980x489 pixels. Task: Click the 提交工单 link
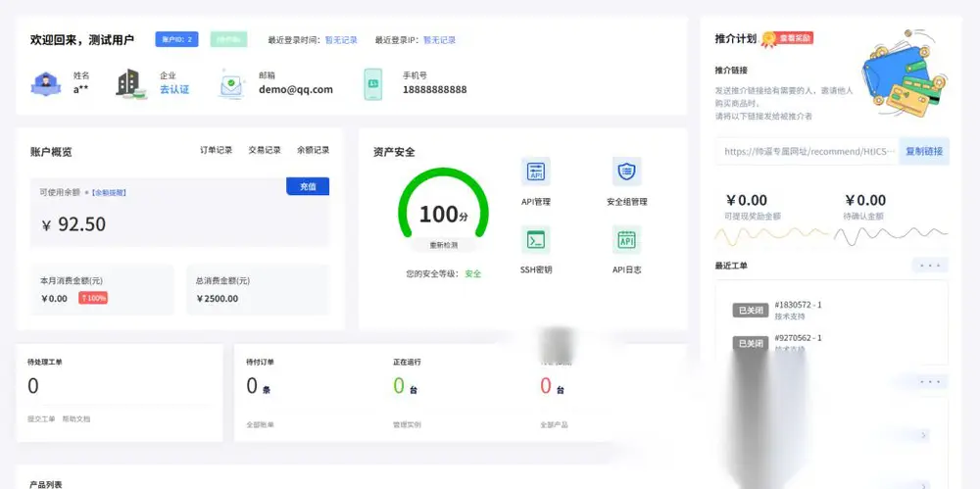(41, 419)
